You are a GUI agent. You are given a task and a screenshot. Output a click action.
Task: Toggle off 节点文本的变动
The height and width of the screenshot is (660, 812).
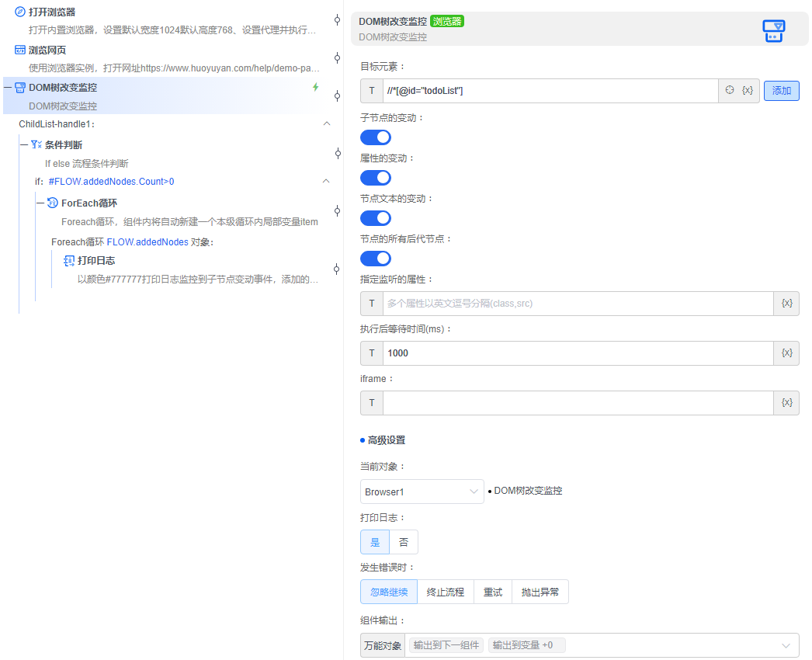click(376, 218)
